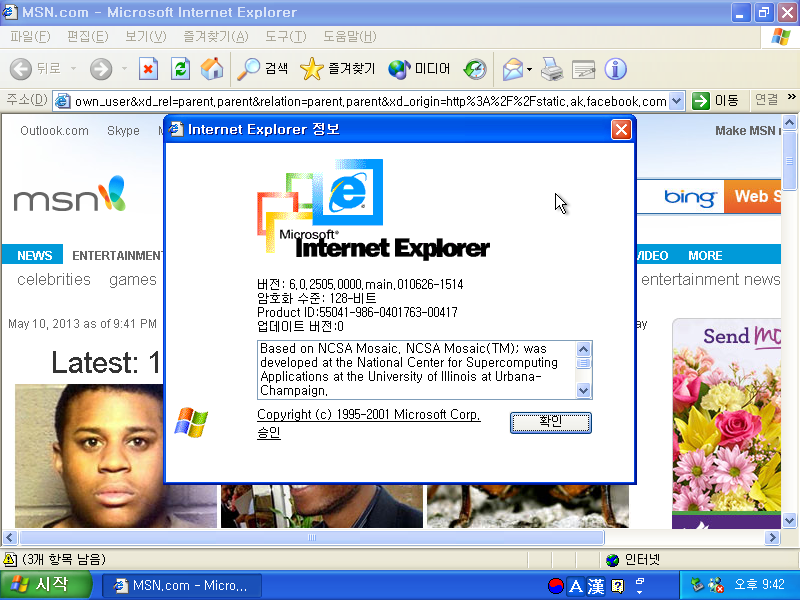Select the NEWS tab on MSN
800x600 pixels.
34,255
